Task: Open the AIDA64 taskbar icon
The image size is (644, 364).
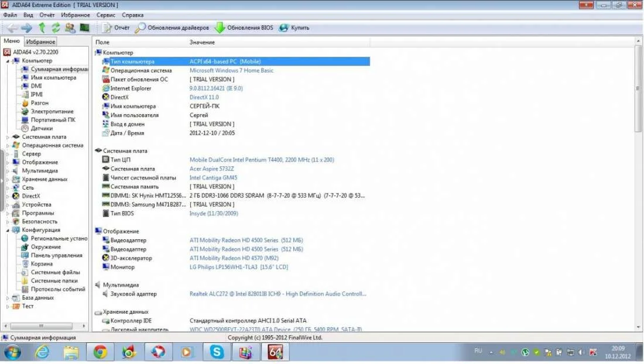Action: 275,352
